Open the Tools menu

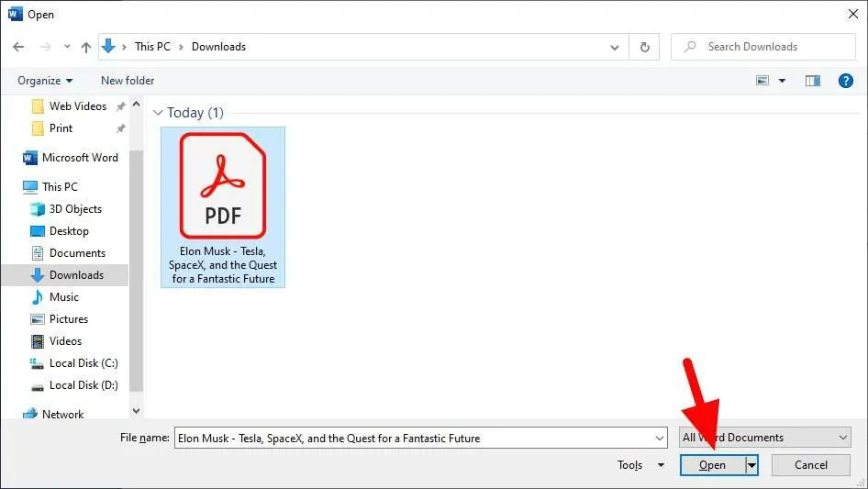640,465
